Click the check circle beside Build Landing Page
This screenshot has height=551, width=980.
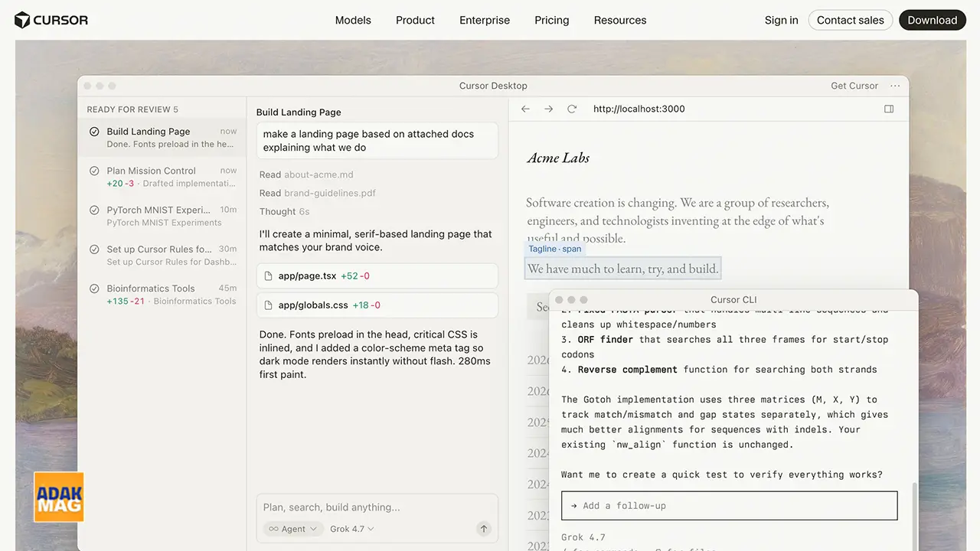click(x=94, y=132)
